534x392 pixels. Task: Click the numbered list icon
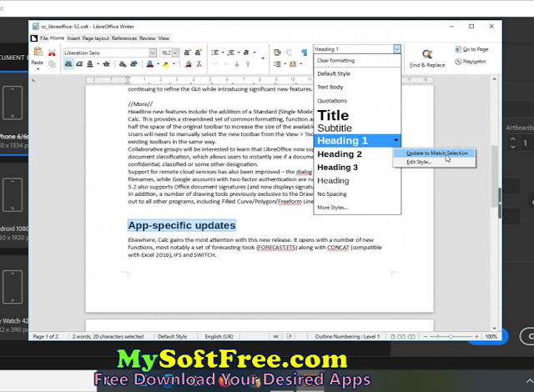231,53
